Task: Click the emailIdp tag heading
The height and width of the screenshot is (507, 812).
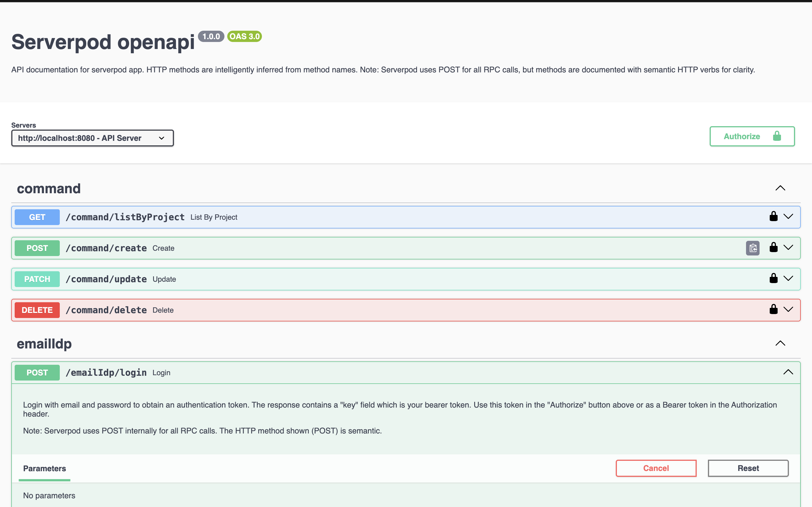Action: pos(44,344)
